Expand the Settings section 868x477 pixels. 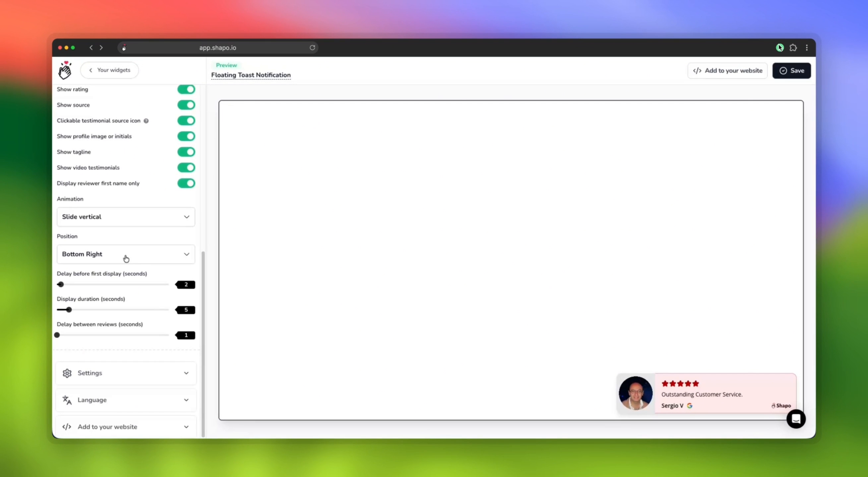click(126, 373)
